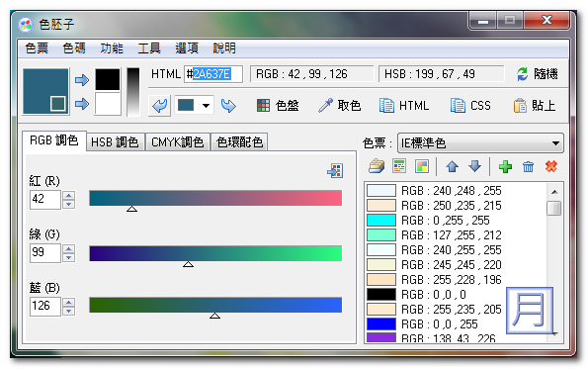Switch to the 色環配色 tab
This screenshot has width=588, height=369.
[x=239, y=142]
